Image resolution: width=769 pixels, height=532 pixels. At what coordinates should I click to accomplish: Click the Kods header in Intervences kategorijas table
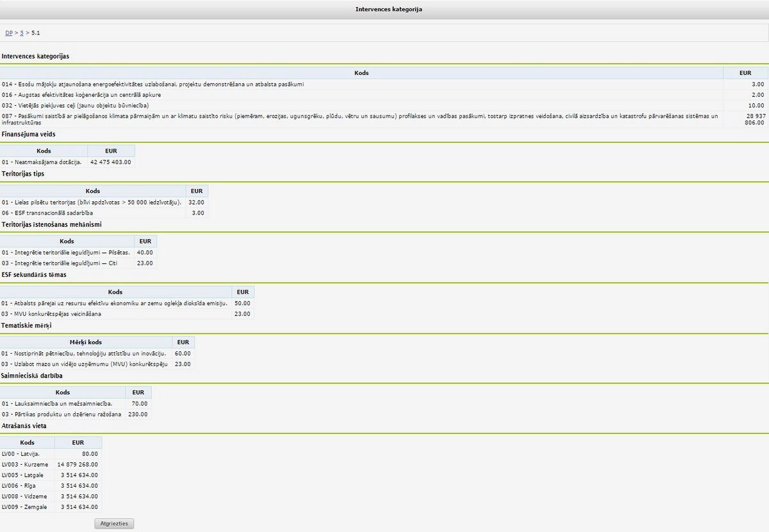(x=361, y=73)
